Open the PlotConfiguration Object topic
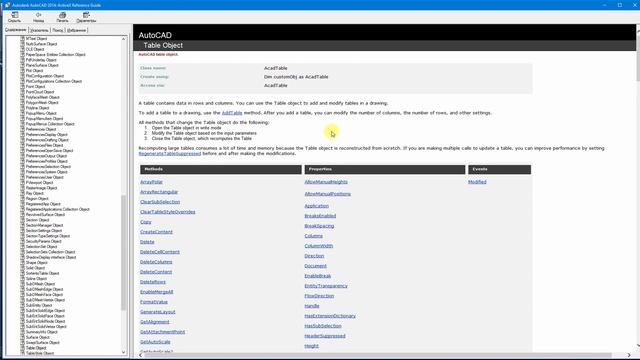Screen dimensions: 640x360 (45, 76)
